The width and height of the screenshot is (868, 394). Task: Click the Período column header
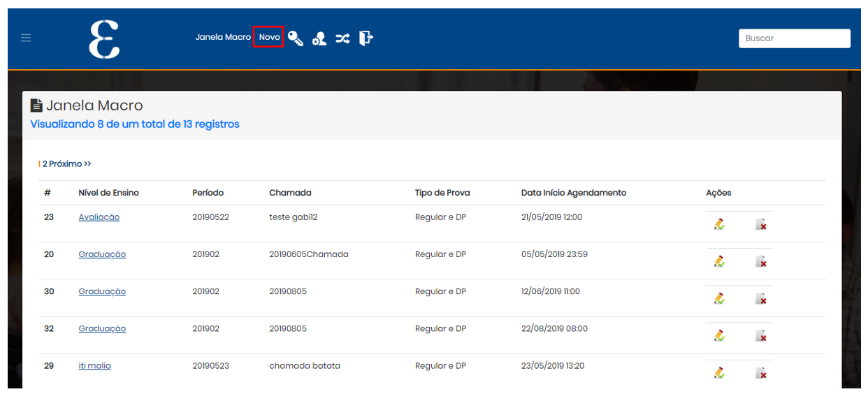pyautogui.click(x=208, y=193)
